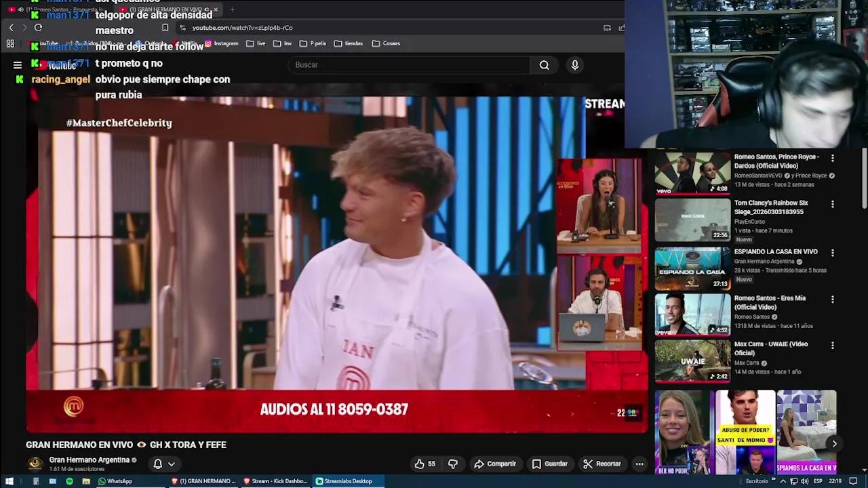Open the Windows Start menu
The image size is (868, 488).
(x=9, y=481)
